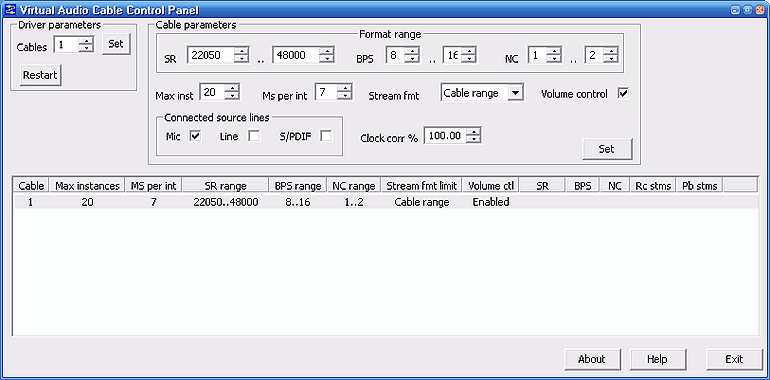770x380 pixels.
Task: Lower the minimum SR spinner value
Action: (241, 59)
